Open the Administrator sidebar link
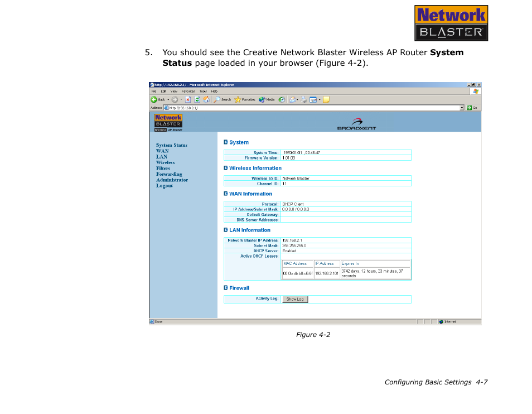 coord(172,180)
